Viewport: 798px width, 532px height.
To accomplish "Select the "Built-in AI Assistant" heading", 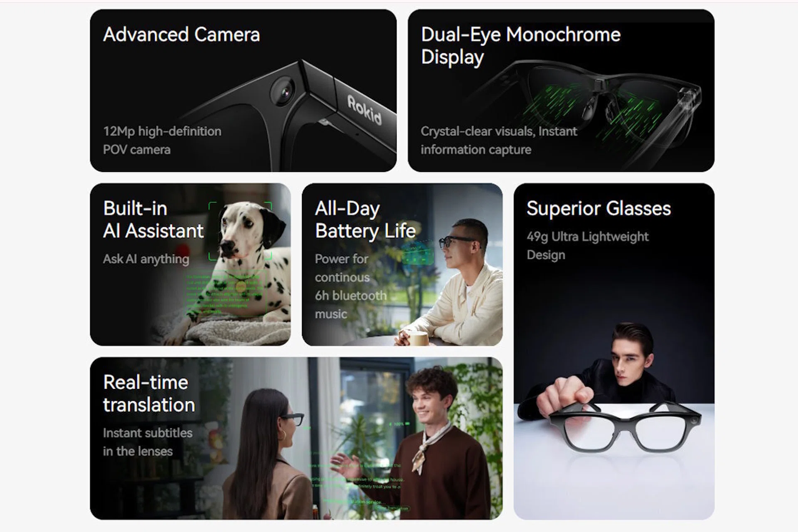I will coord(153,219).
